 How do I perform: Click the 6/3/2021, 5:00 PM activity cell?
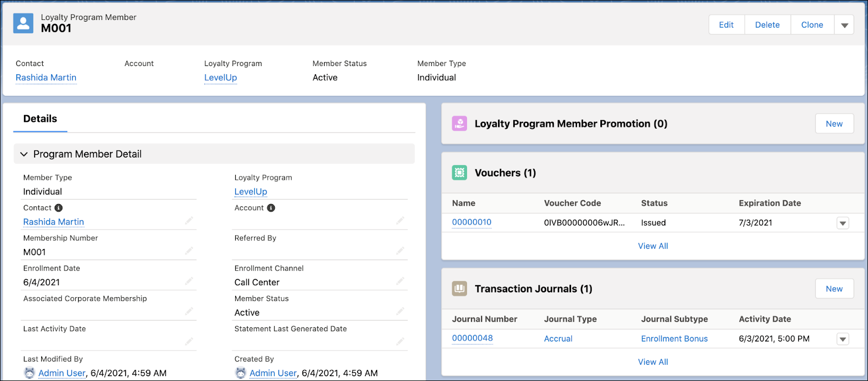tap(774, 339)
